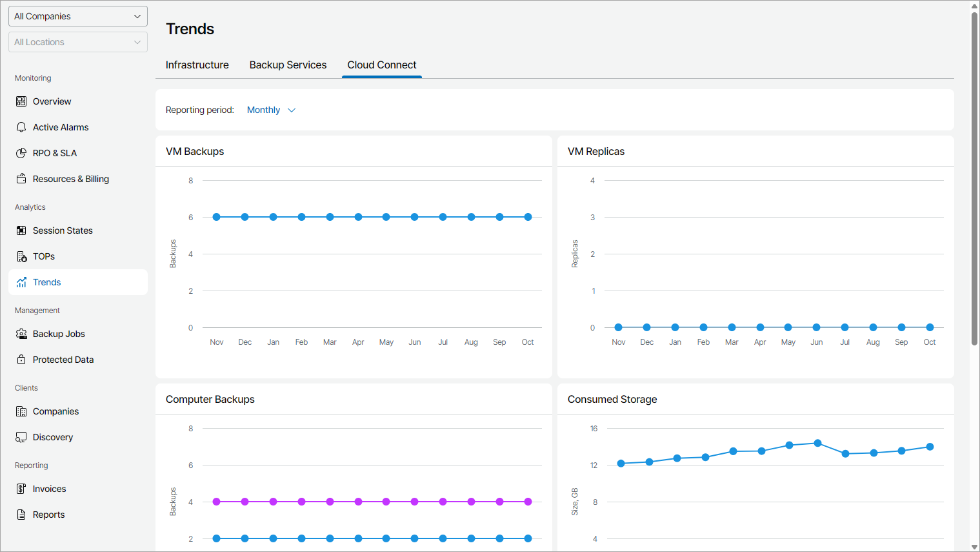This screenshot has height=552, width=980.
Task: Switch to the Infrastructure tab
Action: [197, 65]
